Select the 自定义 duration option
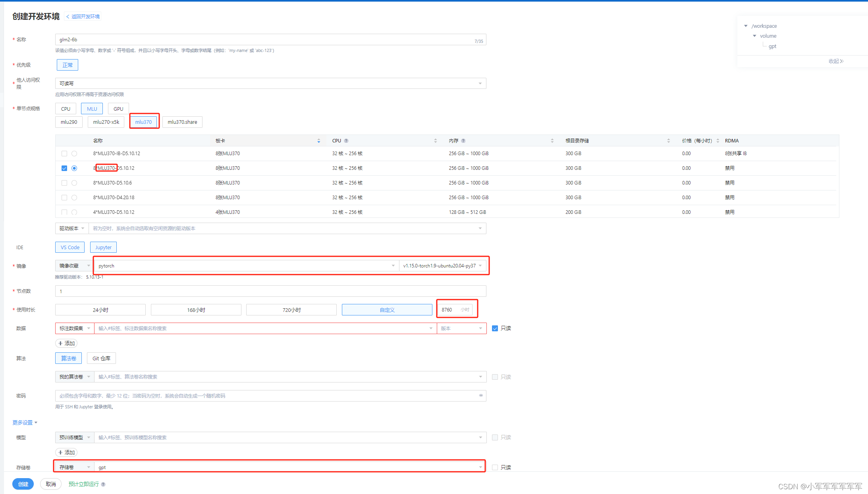Viewport: 868px width, 494px height. (387, 310)
